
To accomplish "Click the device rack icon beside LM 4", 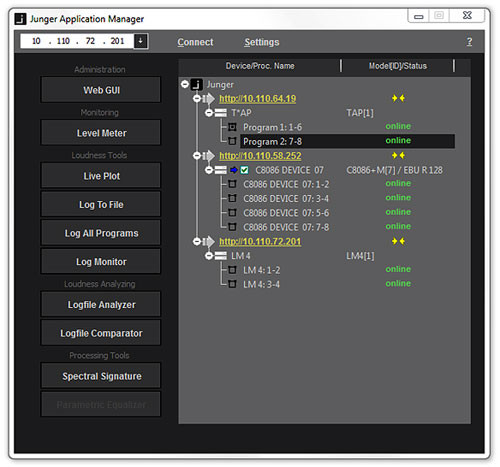I will coord(221,256).
